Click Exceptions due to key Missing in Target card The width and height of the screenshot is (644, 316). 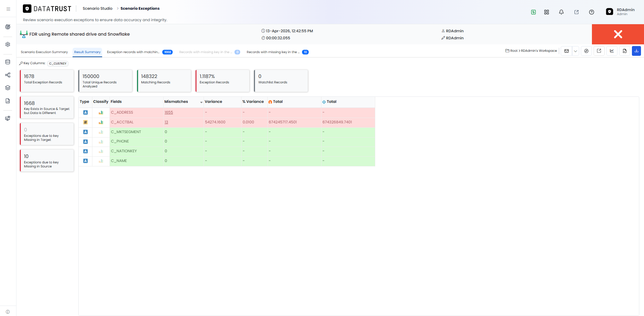point(47,134)
